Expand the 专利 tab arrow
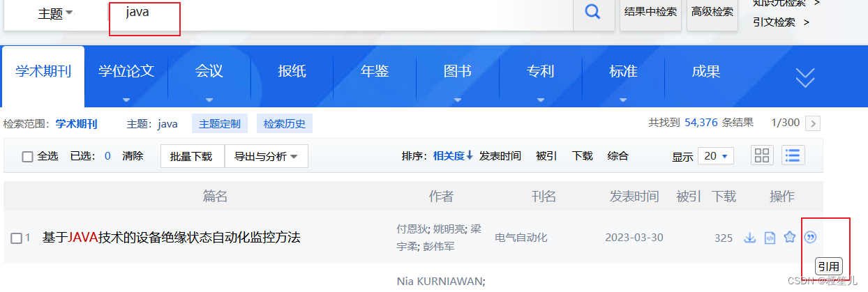The image size is (868, 292). (540, 100)
